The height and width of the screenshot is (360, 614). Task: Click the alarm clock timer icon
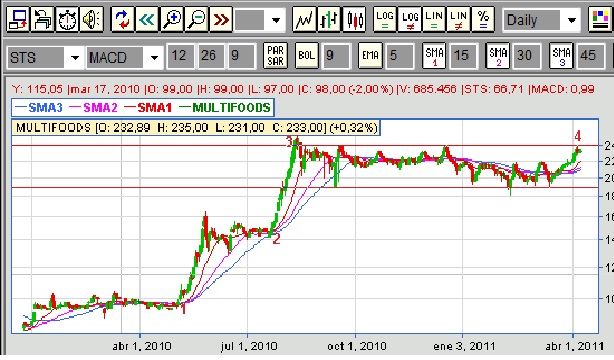(x=67, y=18)
